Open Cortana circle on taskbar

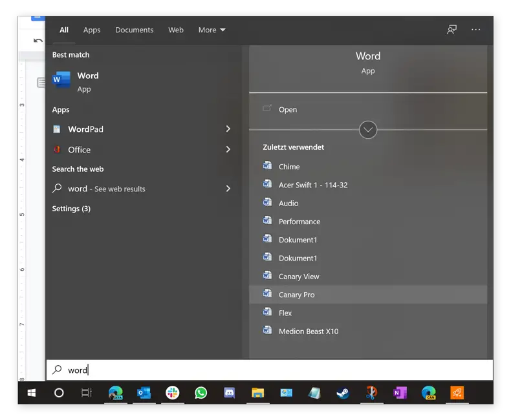[59, 393]
